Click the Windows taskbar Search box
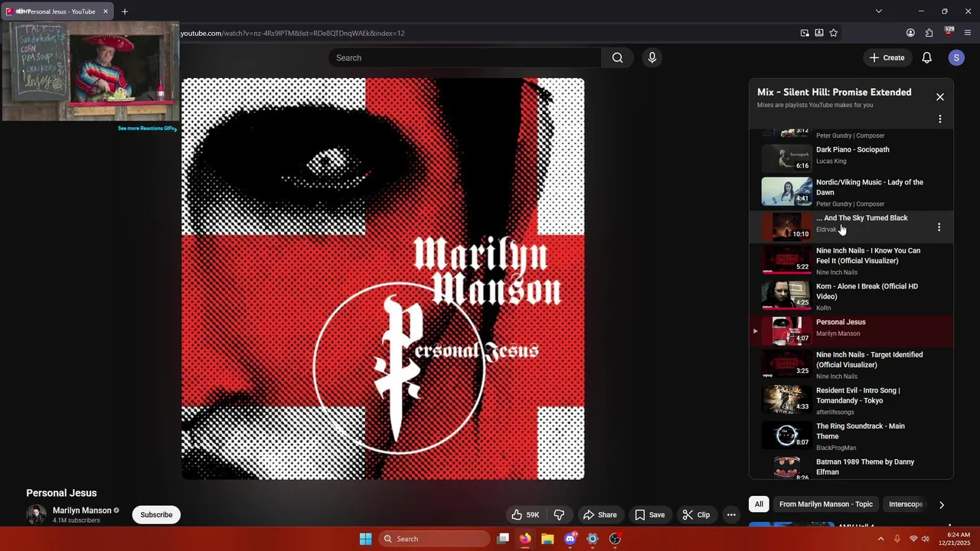 click(435, 539)
